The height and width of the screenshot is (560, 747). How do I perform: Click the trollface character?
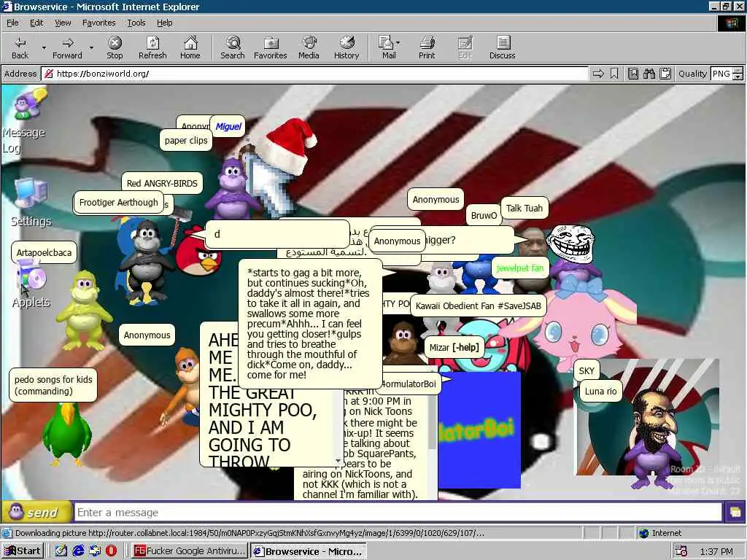tap(570, 244)
